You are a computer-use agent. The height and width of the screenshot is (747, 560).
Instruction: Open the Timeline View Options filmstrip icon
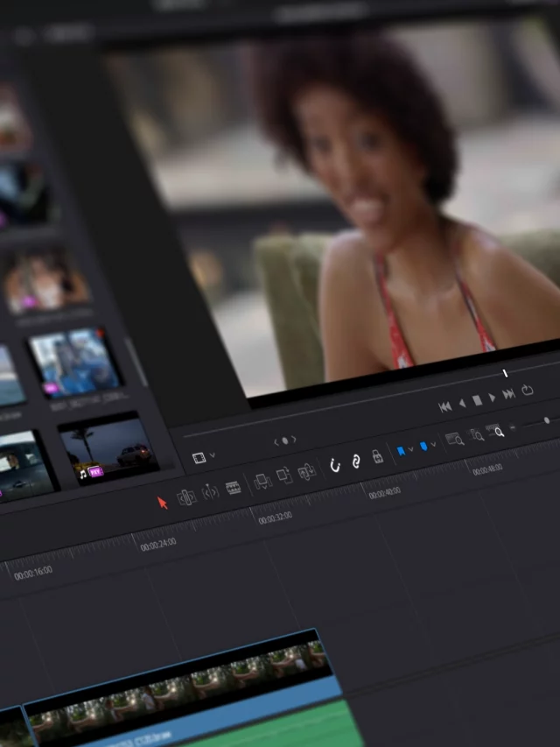[199, 458]
